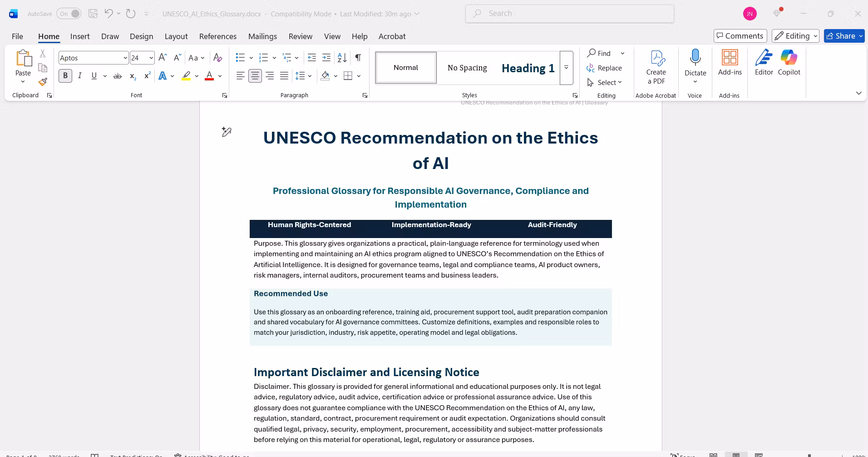Toggle center alignment
The width and height of the screenshot is (868, 457).
pyautogui.click(x=255, y=76)
